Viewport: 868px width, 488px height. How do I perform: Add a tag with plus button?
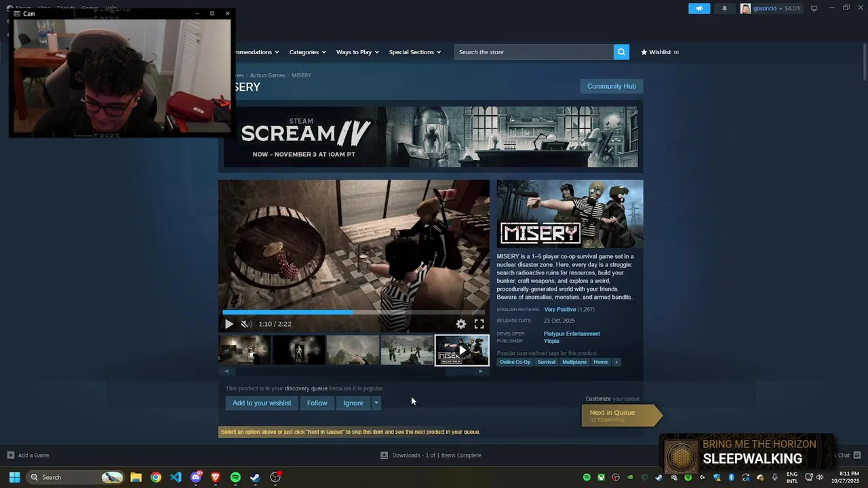pyautogui.click(x=616, y=362)
